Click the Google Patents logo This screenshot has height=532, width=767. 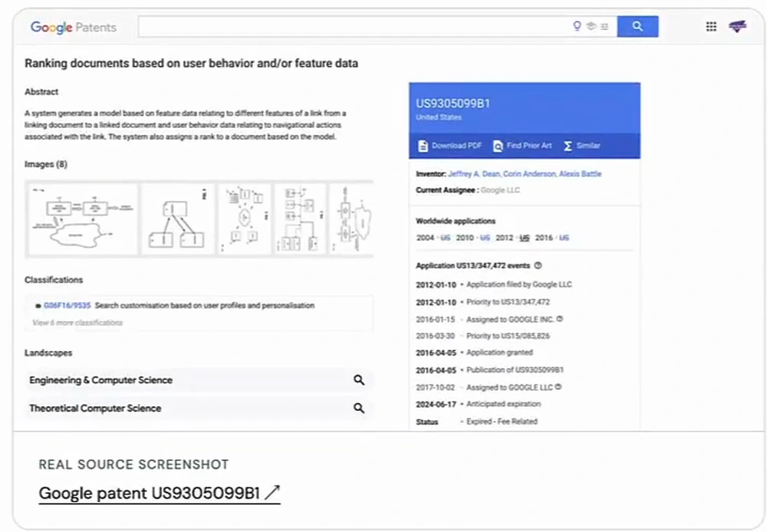[x=74, y=27]
